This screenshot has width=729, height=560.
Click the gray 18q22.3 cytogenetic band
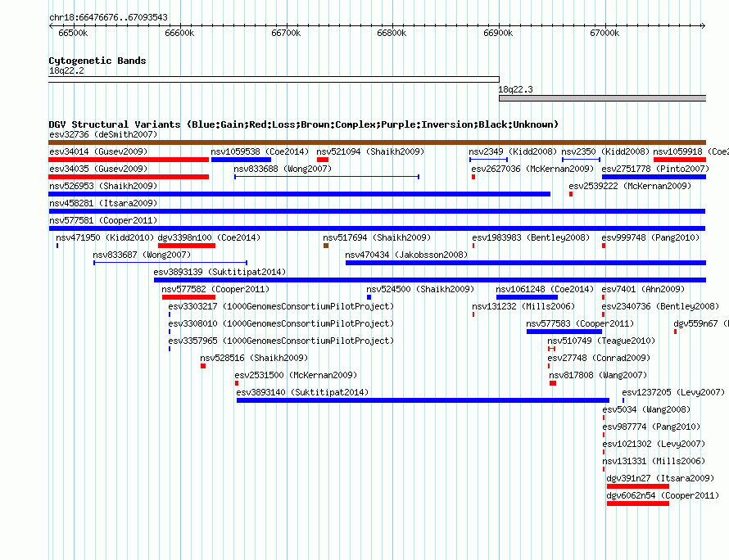click(x=603, y=98)
